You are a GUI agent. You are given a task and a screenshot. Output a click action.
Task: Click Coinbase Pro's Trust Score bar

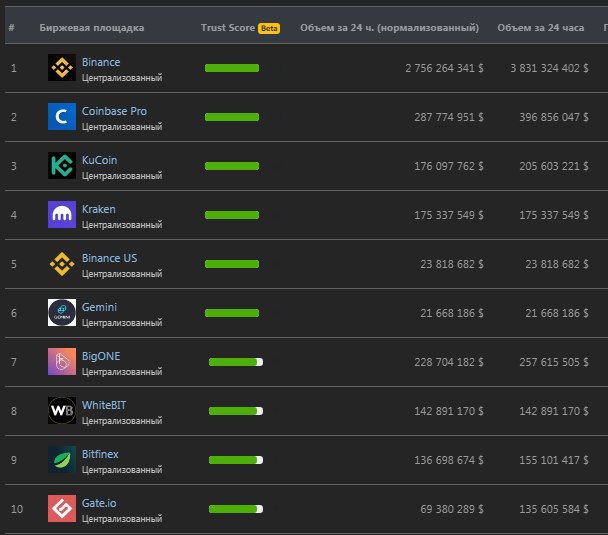pos(232,117)
